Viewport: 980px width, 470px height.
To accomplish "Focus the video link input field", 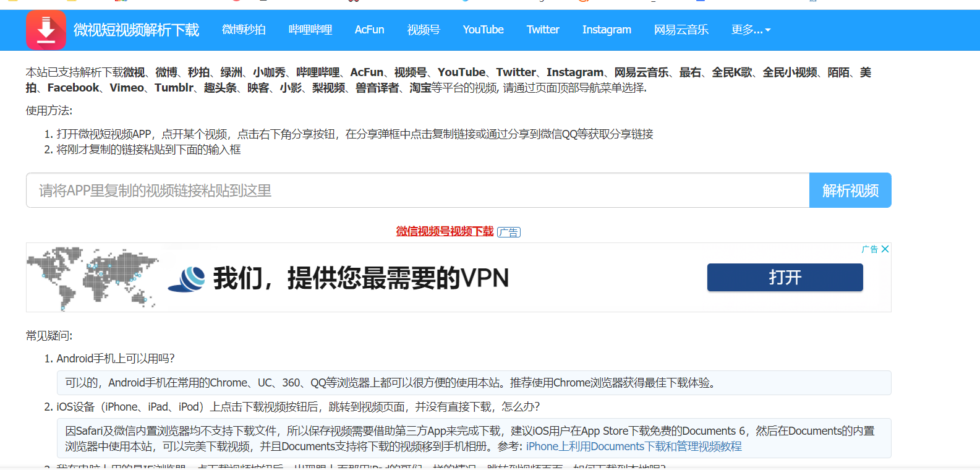I will coord(417,190).
